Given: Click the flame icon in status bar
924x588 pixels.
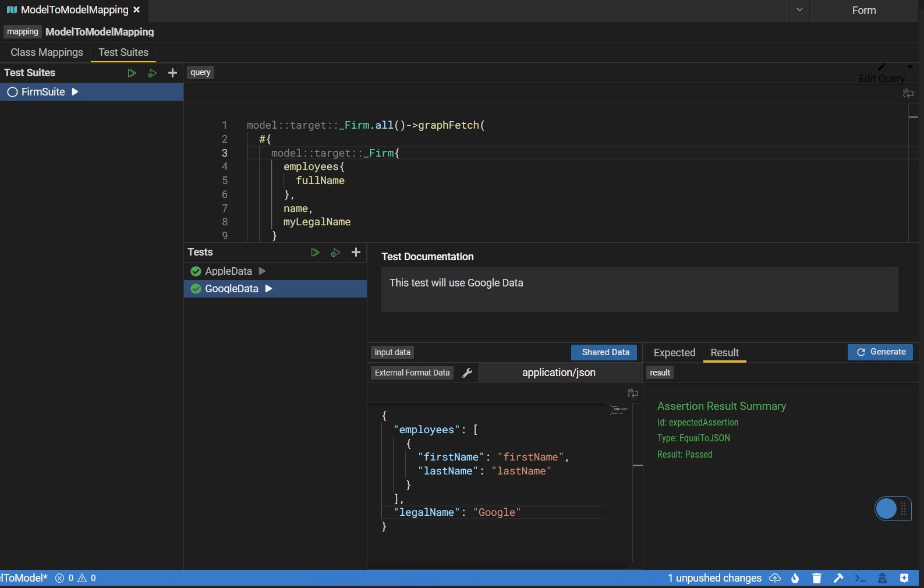Looking at the screenshot, I should pyautogui.click(x=795, y=578).
